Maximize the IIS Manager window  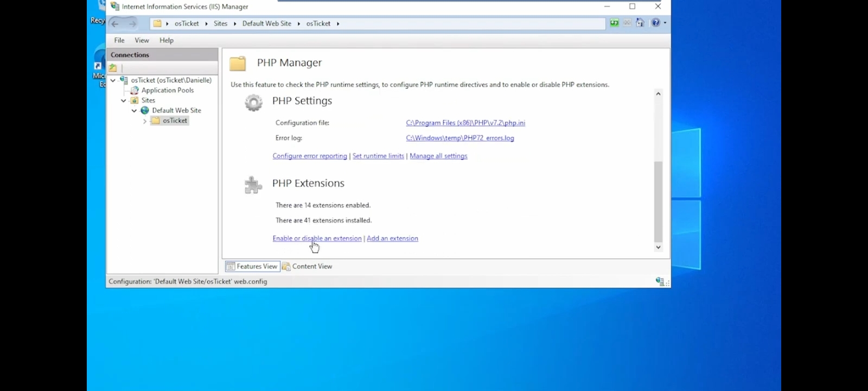(x=632, y=7)
